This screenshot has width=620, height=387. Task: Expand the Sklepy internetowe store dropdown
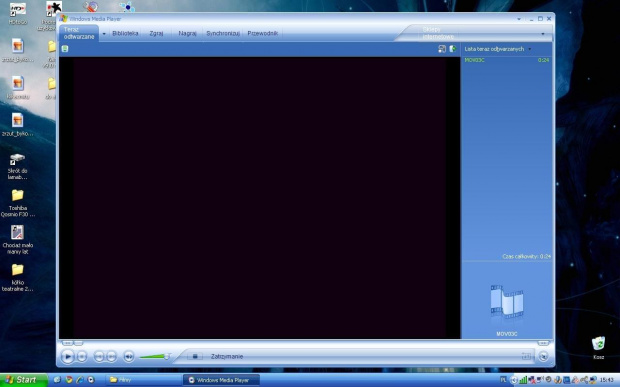543,34
